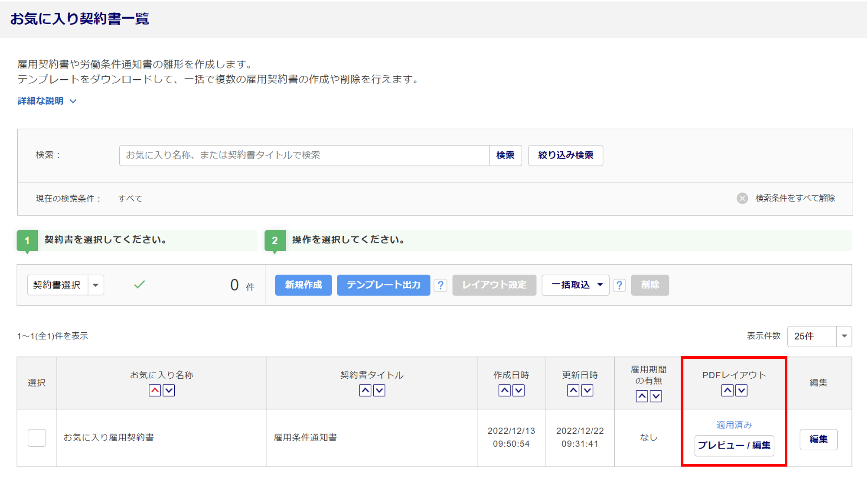
Task: Check the お気に入り雇用契約書 row checkbox
Action: tap(37, 438)
